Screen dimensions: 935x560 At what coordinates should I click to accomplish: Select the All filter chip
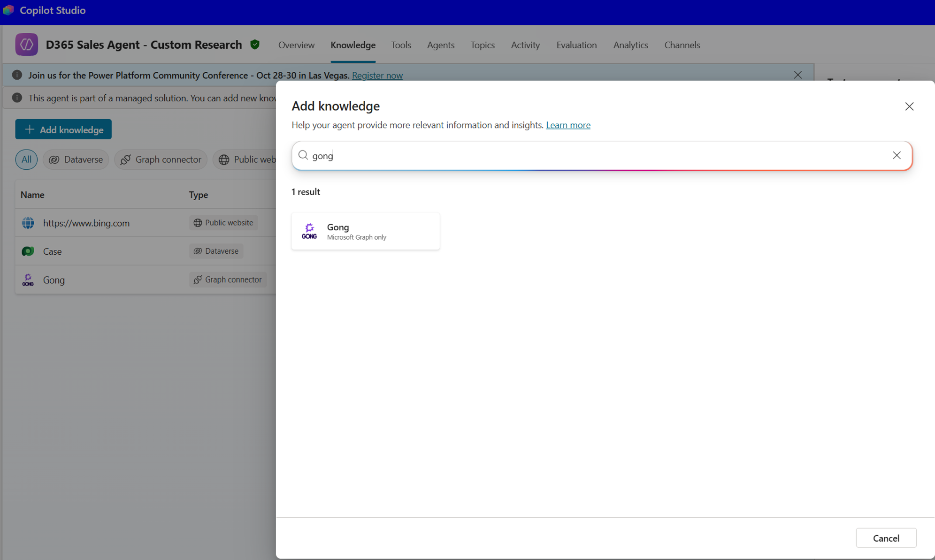pos(26,159)
